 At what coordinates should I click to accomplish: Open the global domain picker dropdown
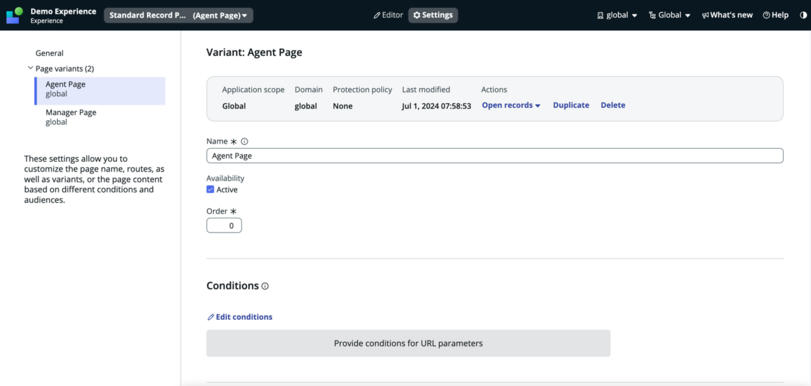pos(617,16)
